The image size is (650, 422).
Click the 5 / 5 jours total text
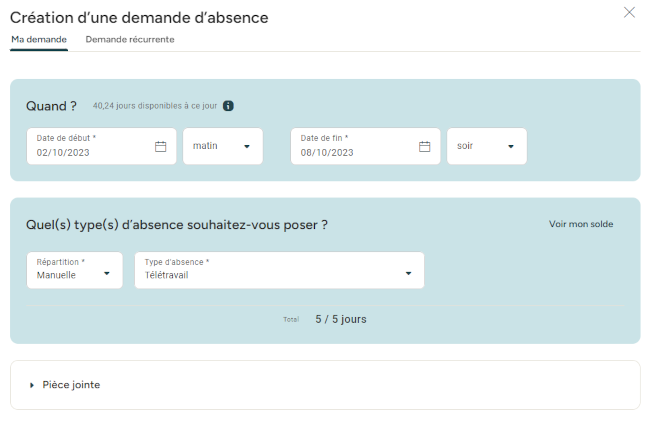coord(341,319)
